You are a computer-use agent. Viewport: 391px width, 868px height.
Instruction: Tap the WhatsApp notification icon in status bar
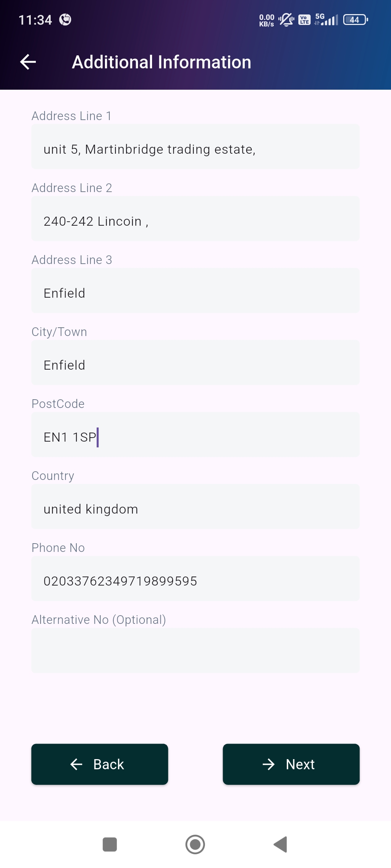point(65,20)
